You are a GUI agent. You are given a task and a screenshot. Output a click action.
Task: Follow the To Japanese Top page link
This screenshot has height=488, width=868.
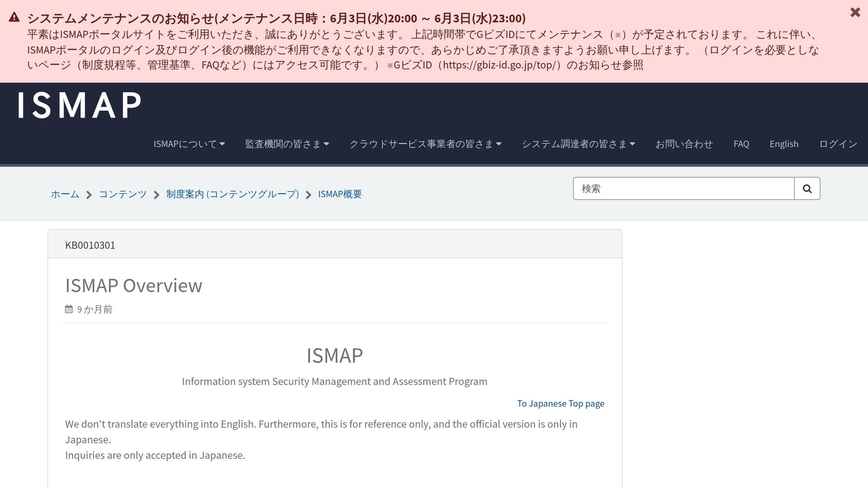pyautogui.click(x=561, y=403)
